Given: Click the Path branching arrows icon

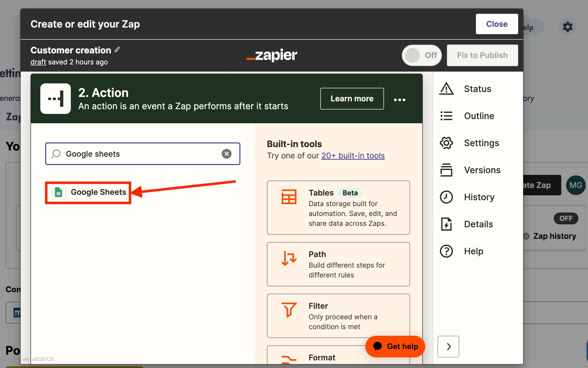Looking at the screenshot, I should pyautogui.click(x=289, y=258).
